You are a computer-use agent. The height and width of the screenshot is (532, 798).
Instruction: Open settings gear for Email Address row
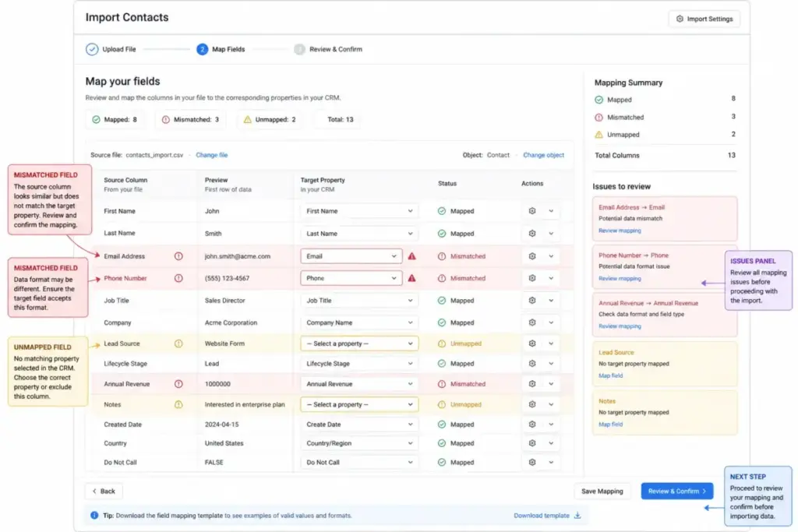(531, 256)
